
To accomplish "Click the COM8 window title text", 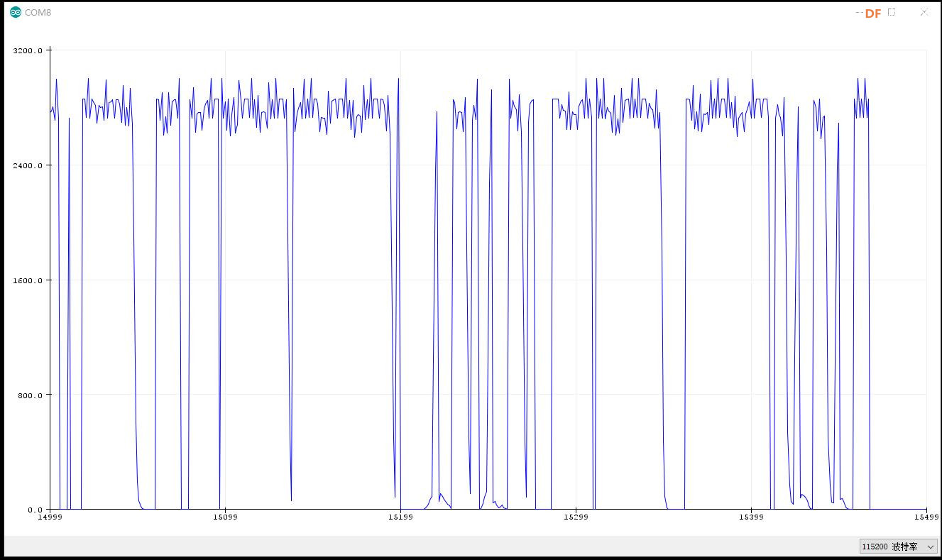I will [x=38, y=12].
